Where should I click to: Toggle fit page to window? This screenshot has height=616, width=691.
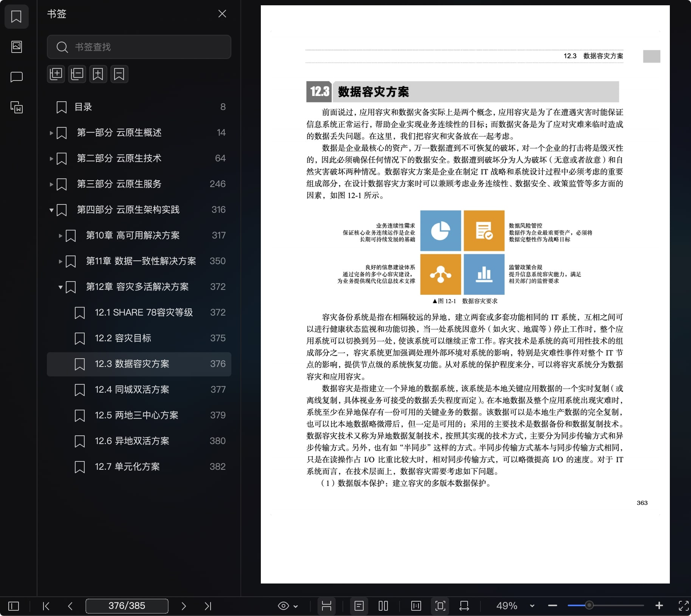coord(440,606)
